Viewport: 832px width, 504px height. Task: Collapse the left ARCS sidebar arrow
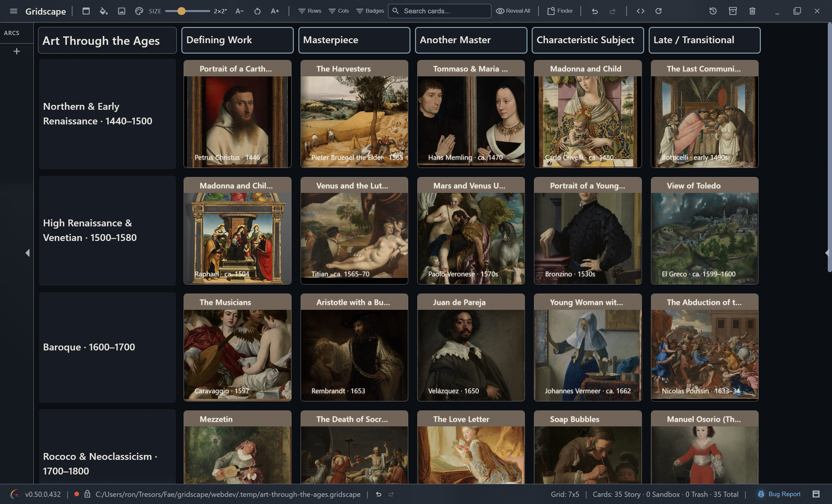28,253
